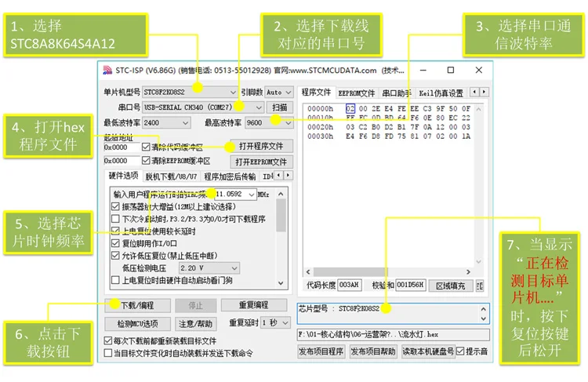Switch to Keil仿真设置 tab
The image size is (588, 382).
(x=441, y=93)
